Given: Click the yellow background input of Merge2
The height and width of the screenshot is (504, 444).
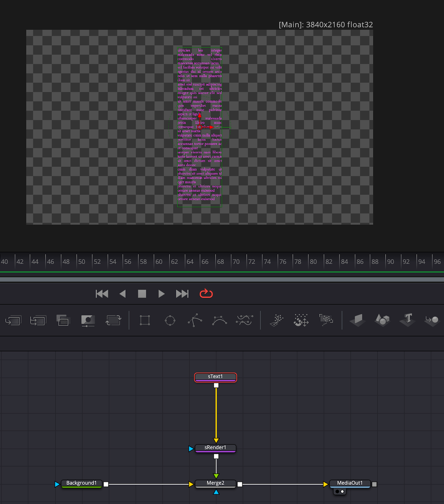Looking at the screenshot, I should 191,484.
